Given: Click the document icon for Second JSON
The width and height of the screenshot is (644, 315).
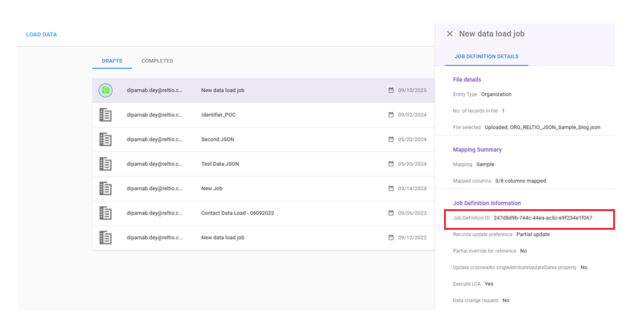Looking at the screenshot, I should pyautogui.click(x=106, y=140).
